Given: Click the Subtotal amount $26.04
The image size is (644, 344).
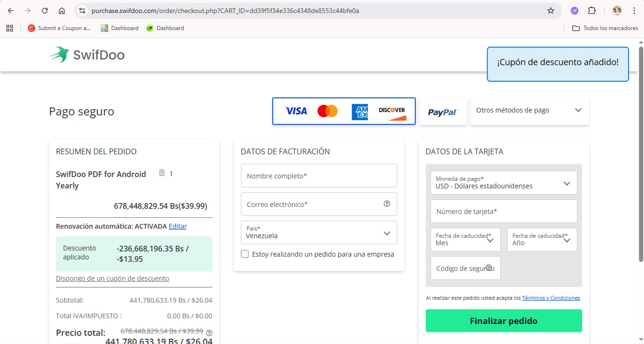Looking at the screenshot, I should [203, 300].
